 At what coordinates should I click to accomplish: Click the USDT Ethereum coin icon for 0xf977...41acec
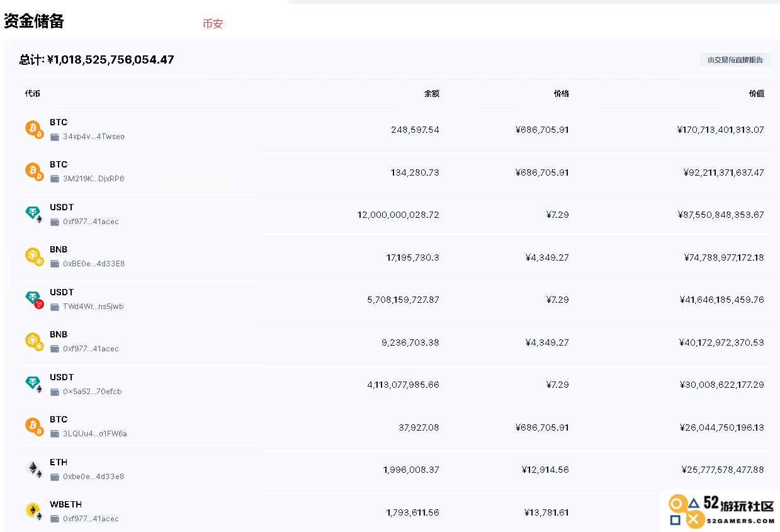tap(34, 215)
